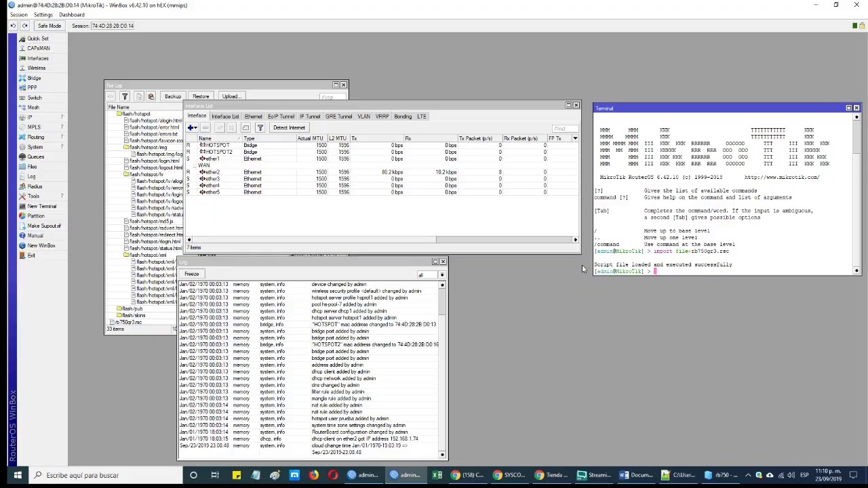Viewport: 868px width, 488px height.
Task: Click comment icon in Interface List toolbar
Action: point(245,127)
